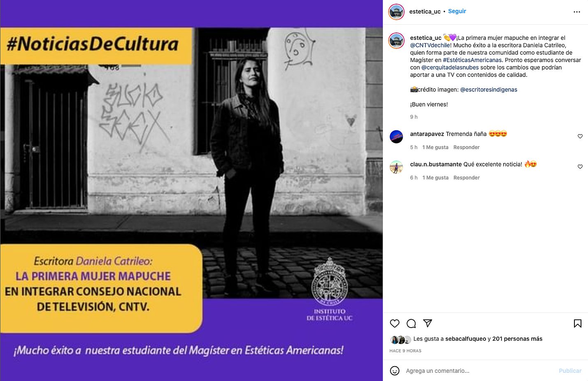Open the comment bubble icon
This screenshot has width=588, height=381.
pos(411,323)
